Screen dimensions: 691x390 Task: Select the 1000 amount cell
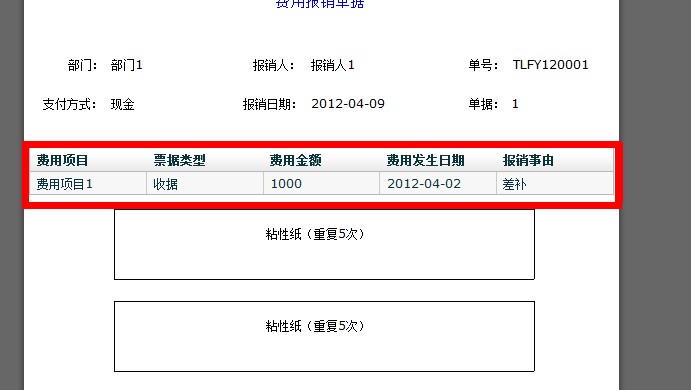[321, 183]
